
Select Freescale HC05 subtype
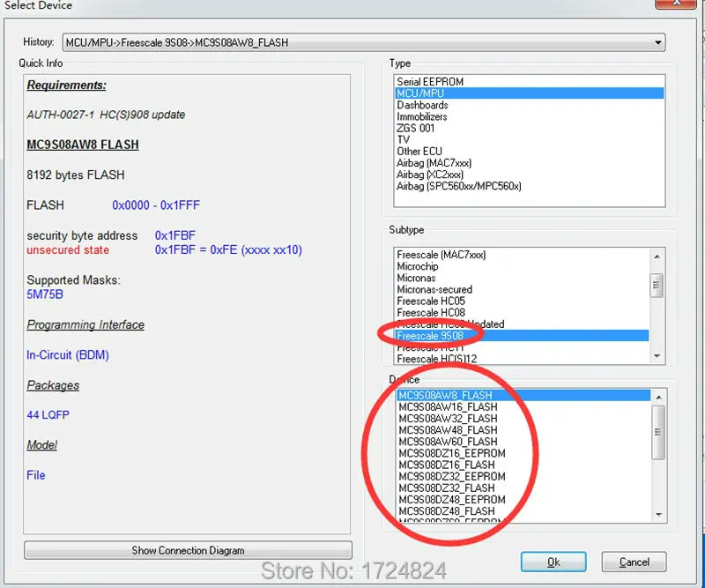point(522,301)
